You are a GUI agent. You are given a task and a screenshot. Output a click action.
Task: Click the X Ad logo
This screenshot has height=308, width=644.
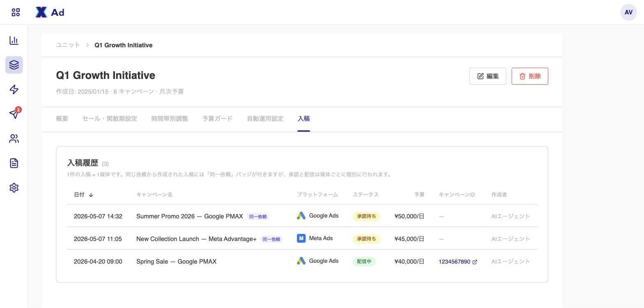(x=50, y=12)
